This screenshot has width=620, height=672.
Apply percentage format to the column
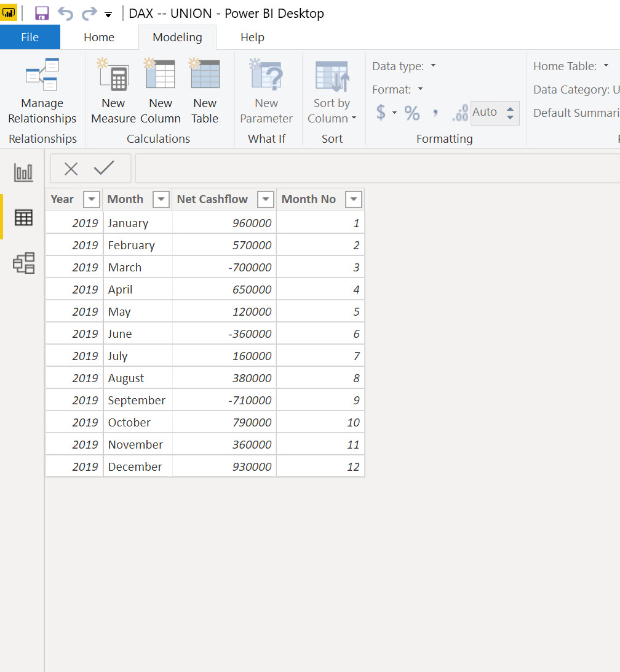coord(411,113)
